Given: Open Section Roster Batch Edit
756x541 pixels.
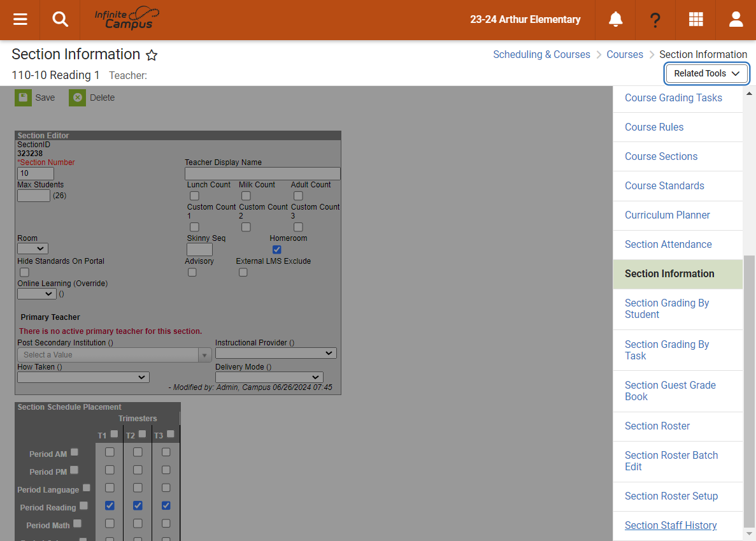Looking at the screenshot, I should (678, 461).
